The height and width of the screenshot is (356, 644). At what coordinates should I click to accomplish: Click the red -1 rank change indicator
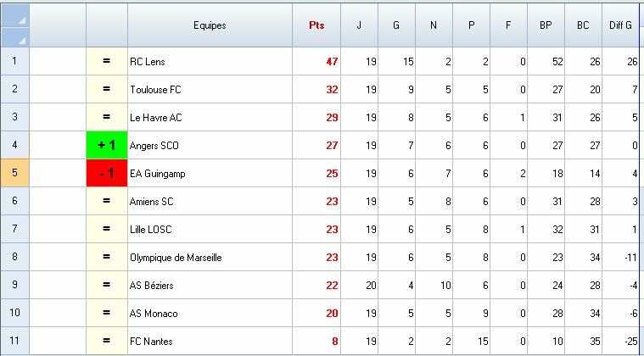tap(107, 174)
